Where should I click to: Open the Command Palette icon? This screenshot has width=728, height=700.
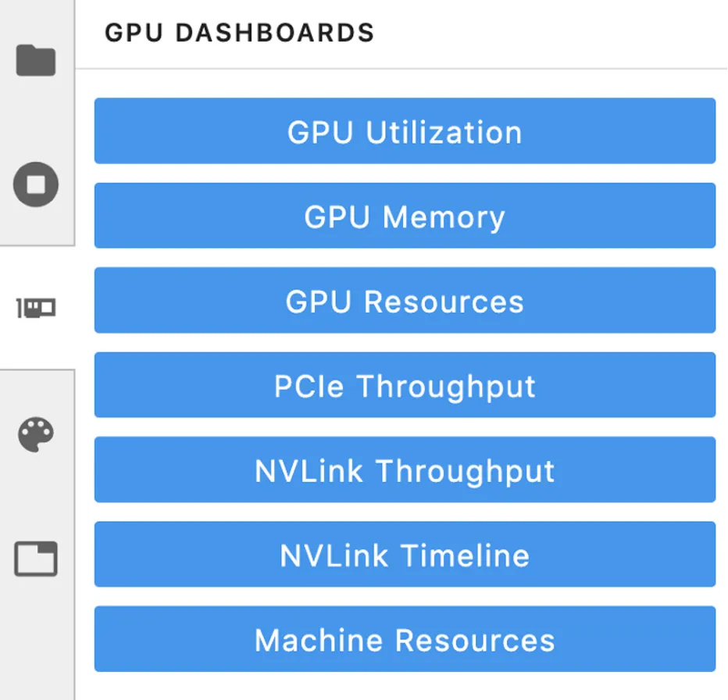click(x=36, y=434)
